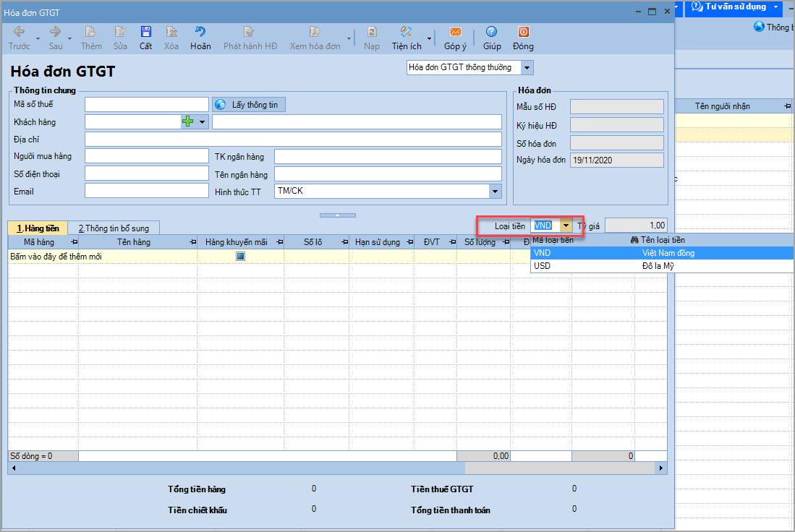This screenshot has height=532, width=795.
Task: Go to next record with Sau
Action: [55, 38]
